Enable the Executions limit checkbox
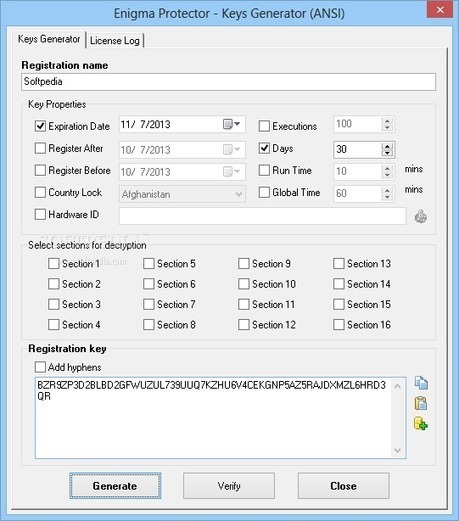 click(x=264, y=126)
